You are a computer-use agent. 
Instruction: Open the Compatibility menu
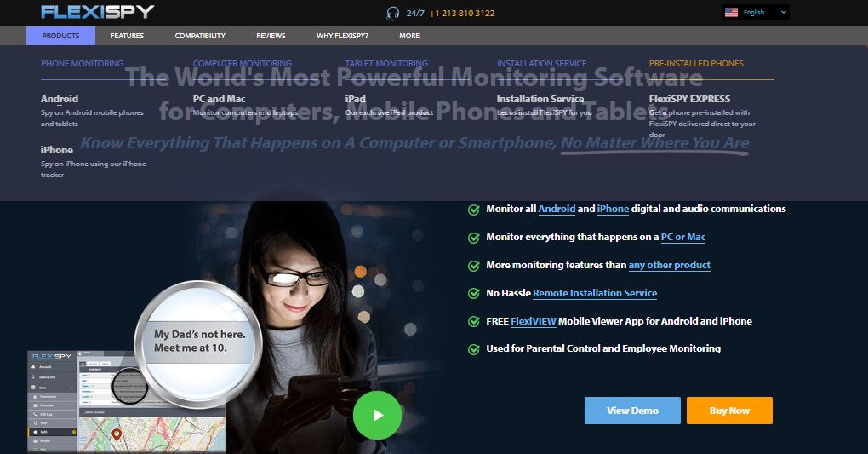[200, 36]
